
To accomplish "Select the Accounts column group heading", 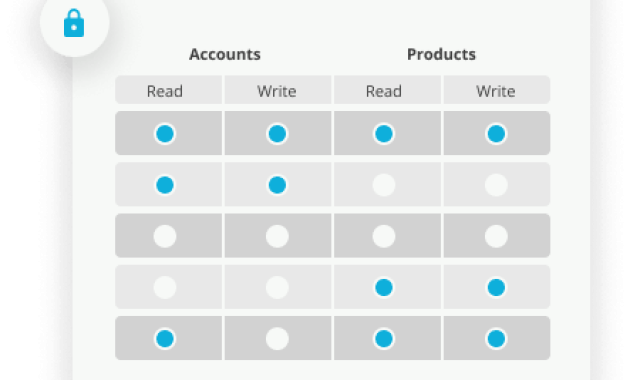I will (225, 54).
